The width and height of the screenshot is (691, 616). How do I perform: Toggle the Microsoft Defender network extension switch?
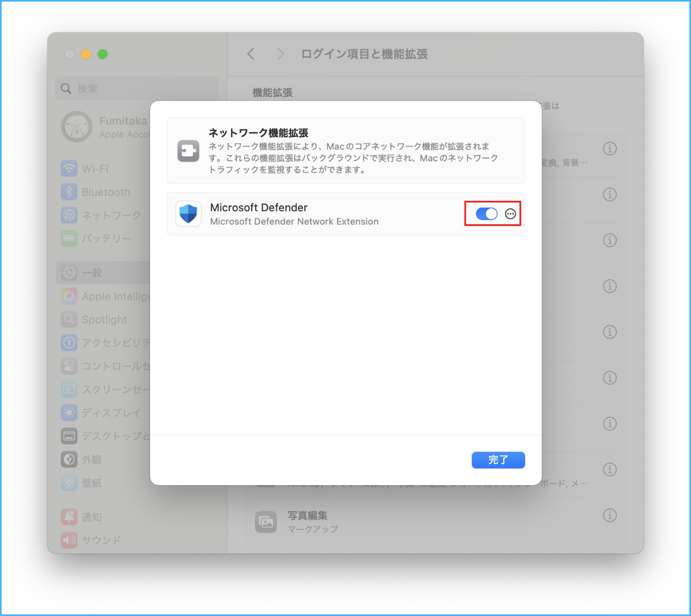pyautogui.click(x=486, y=214)
